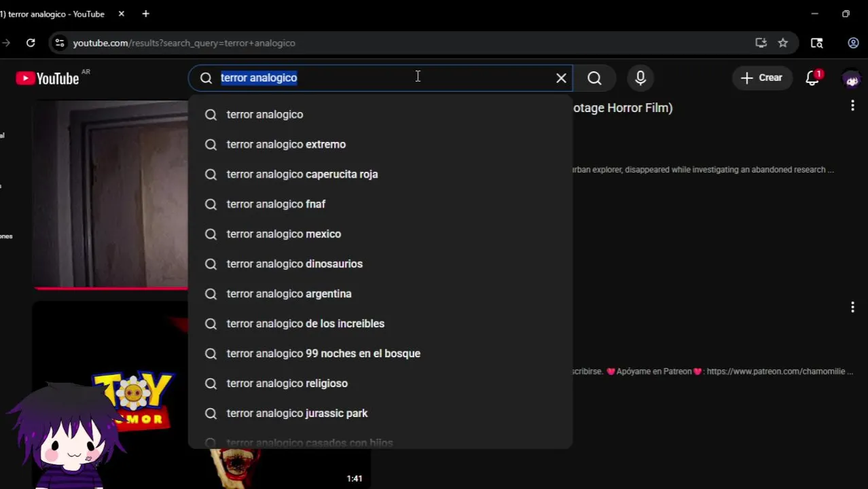Click the address bar URL
Viewport: 868px width, 489px height.
click(184, 43)
